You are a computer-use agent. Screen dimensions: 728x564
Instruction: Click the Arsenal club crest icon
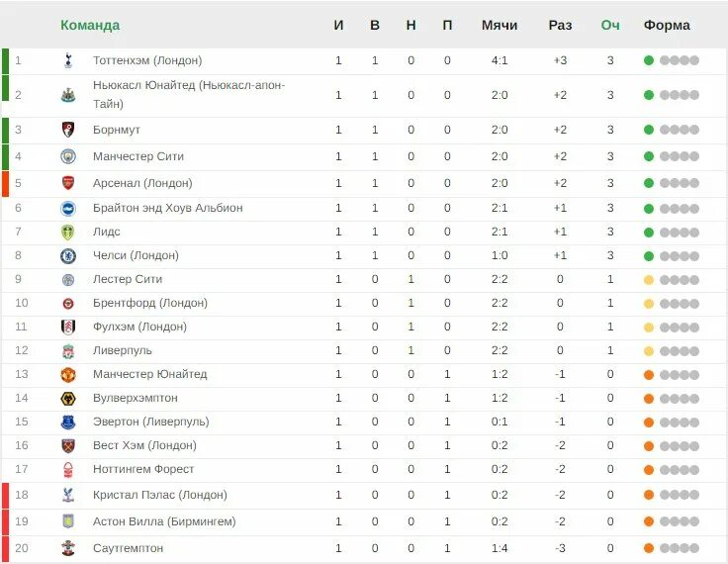68,183
